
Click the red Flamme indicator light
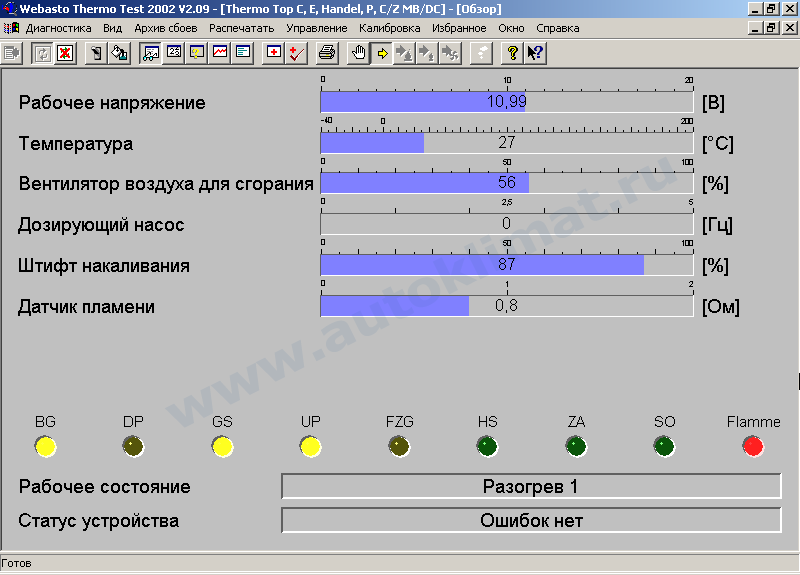click(x=753, y=446)
